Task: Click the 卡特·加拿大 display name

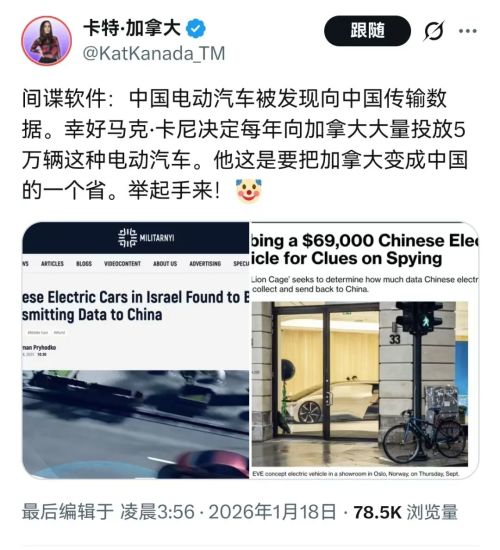Action: click(132, 29)
